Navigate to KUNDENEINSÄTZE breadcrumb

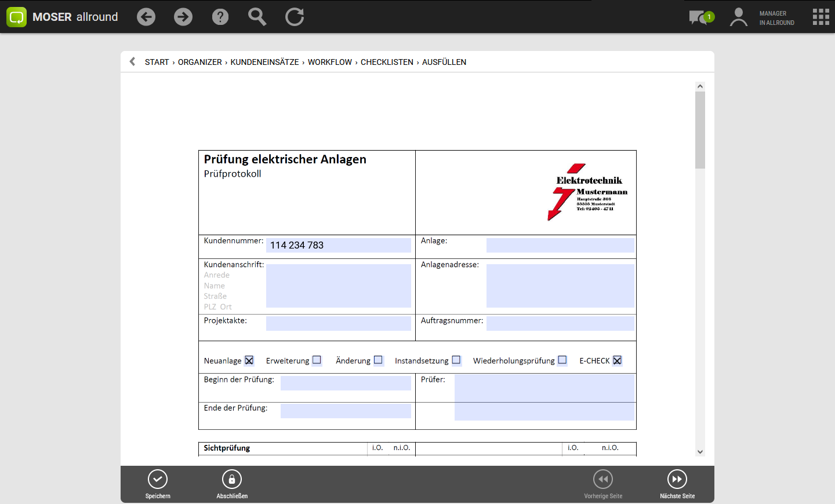click(264, 62)
